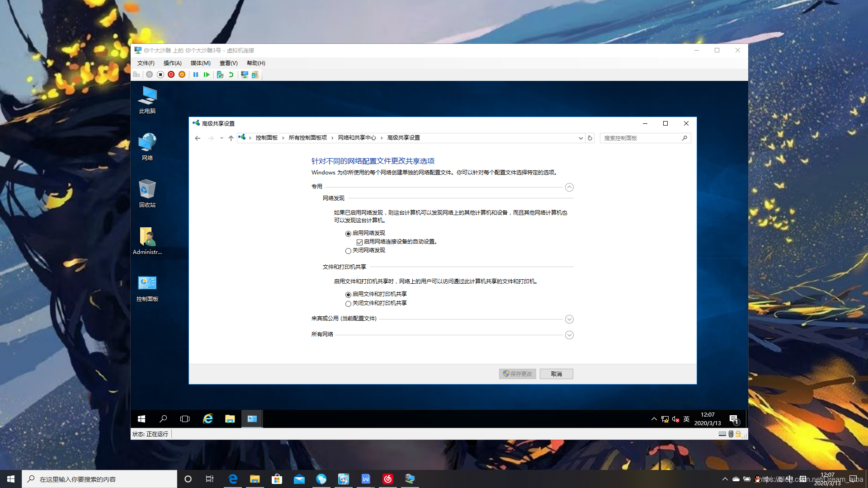Select 关闭文件和打印机共享 radio button
The image size is (868, 488).
[x=348, y=304]
